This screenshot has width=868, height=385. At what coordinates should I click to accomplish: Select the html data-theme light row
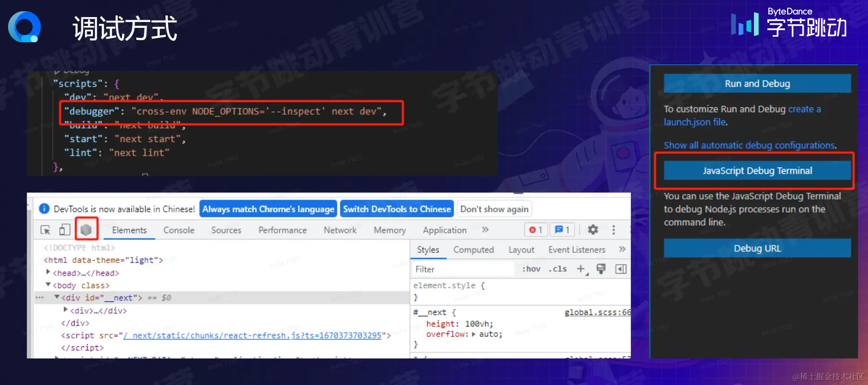coord(103,260)
